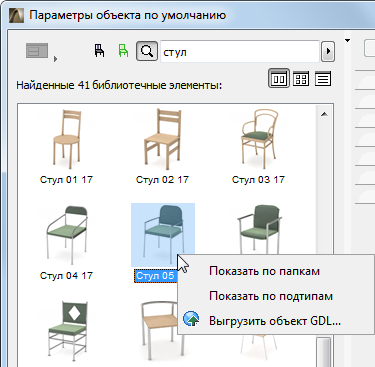This screenshot has height=367, width=375.
Task: Choose 'Показать по папкам' from context menu
Action: [x=264, y=271]
